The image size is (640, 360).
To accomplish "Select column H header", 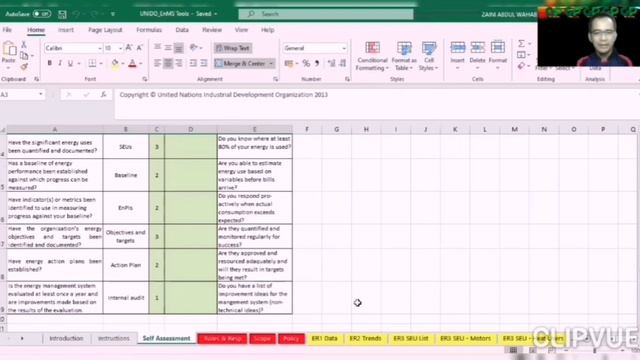I will [x=366, y=129].
